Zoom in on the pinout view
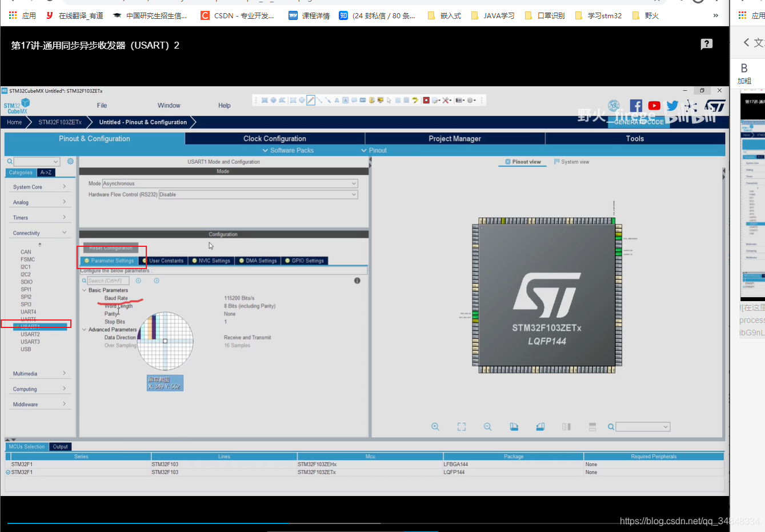 click(x=435, y=427)
